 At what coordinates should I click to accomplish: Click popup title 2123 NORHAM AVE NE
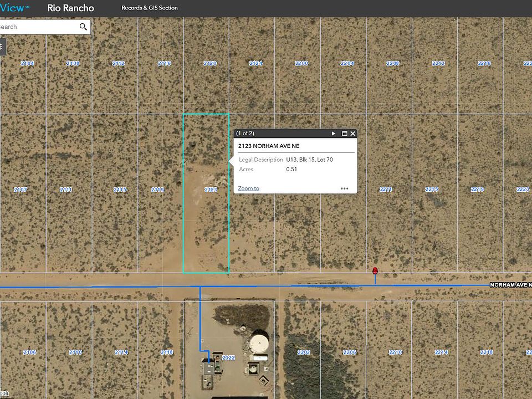[x=269, y=146]
